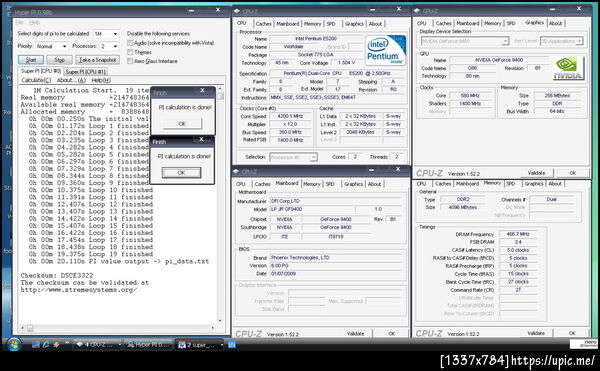The image size is (600, 371).
Task: Click Validate in CPU-Z Mainboard window
Action: [355, 334]
